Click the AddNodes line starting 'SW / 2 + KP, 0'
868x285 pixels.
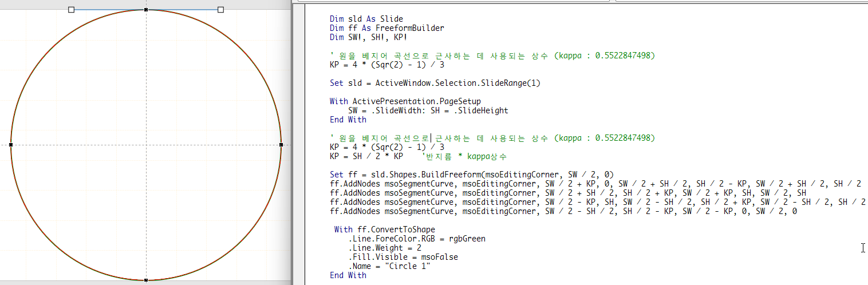595,184
